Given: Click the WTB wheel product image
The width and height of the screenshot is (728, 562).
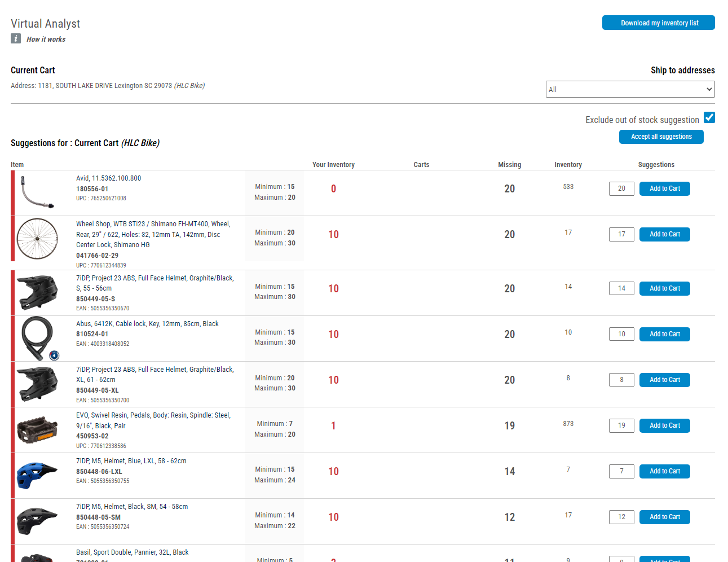Looking at the screenshot, I should click(x=37, y=239).
